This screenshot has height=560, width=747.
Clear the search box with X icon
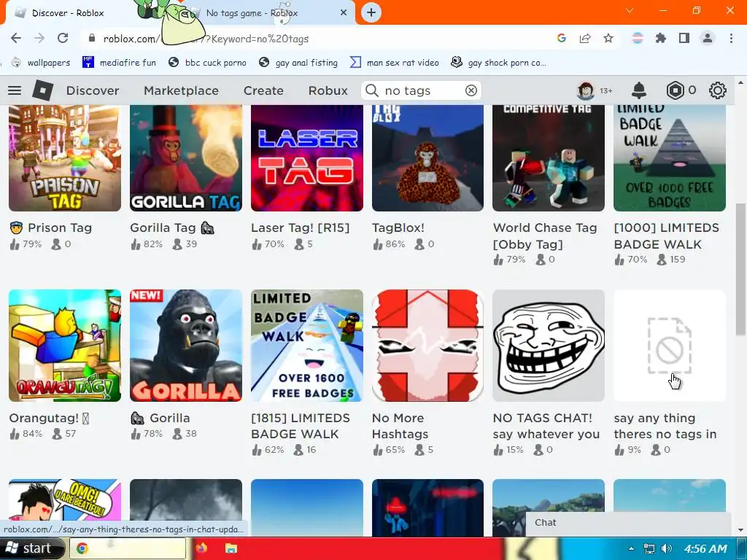(x=471, y=90)
